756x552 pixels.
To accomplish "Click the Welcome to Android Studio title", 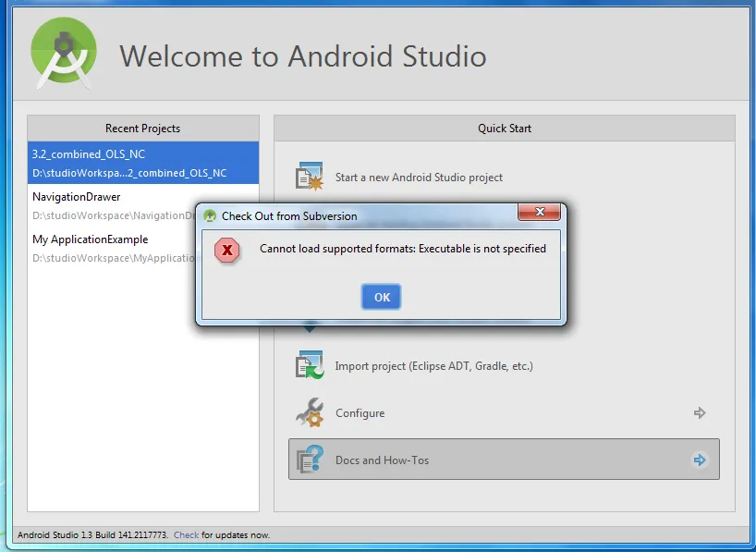I will (303, 56).
